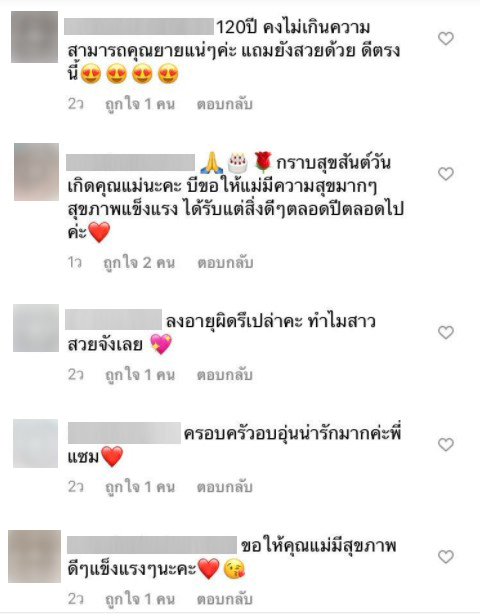
Task: Open fourth commenter's avatar
Action: coord(36,443)
